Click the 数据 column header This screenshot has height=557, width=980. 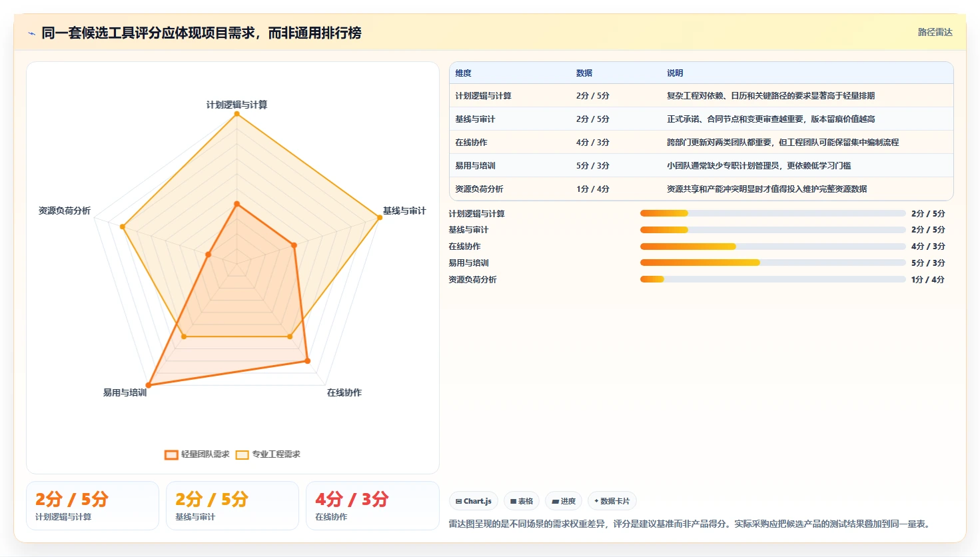coord(584,73)
